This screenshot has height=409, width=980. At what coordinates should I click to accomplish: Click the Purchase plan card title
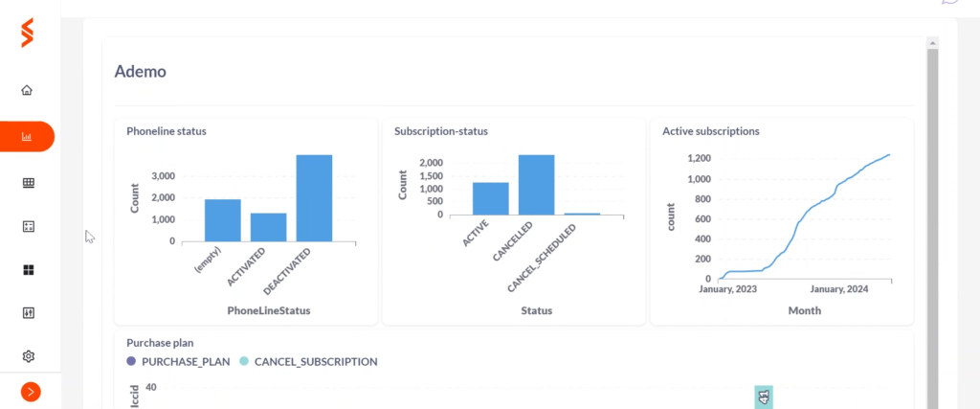tap(160, 343)
